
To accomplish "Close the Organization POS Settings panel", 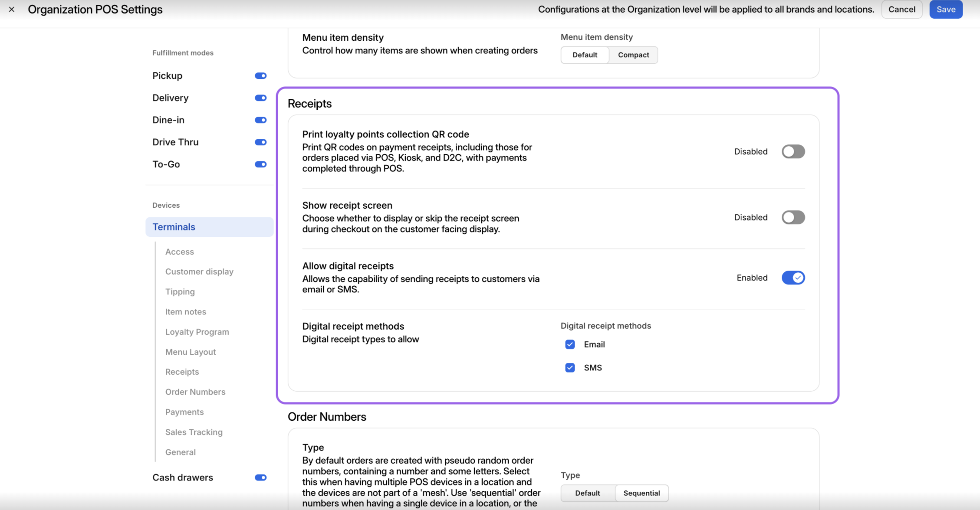I will (x=12, y=9).
